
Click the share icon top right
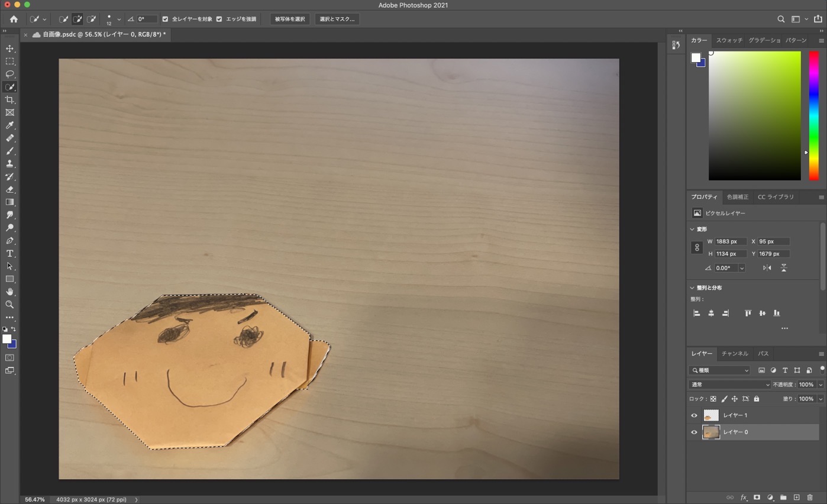pos(818,19)
